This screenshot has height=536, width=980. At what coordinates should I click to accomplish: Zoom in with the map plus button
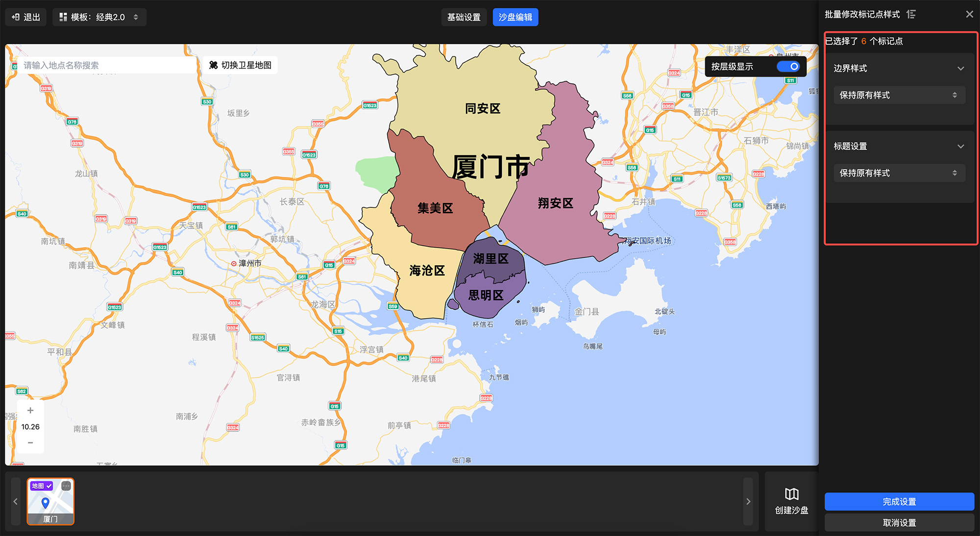[30, 410]
